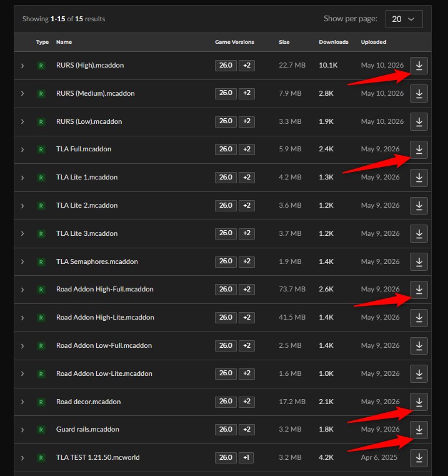Download TLA Lite 1.mcaddon file
Image resolution: width=448 pixels, height=476 pixels.
point(419,178)
